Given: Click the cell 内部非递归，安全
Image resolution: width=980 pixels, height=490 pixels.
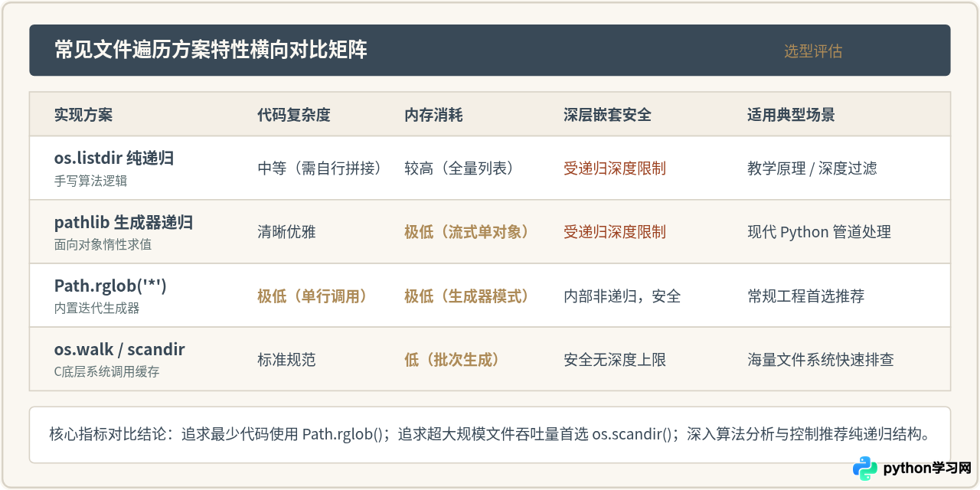Looking at the screenshot, I should coord(622,296).
